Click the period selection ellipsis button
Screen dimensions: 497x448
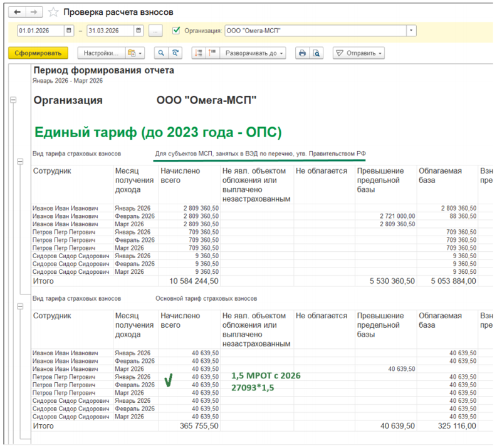pyautogui.click(x=155, y=30)
